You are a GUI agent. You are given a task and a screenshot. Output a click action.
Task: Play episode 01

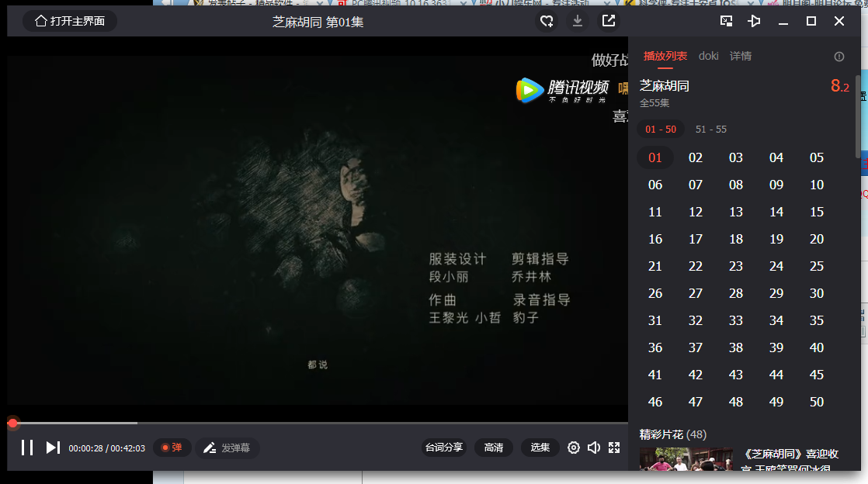654,157
